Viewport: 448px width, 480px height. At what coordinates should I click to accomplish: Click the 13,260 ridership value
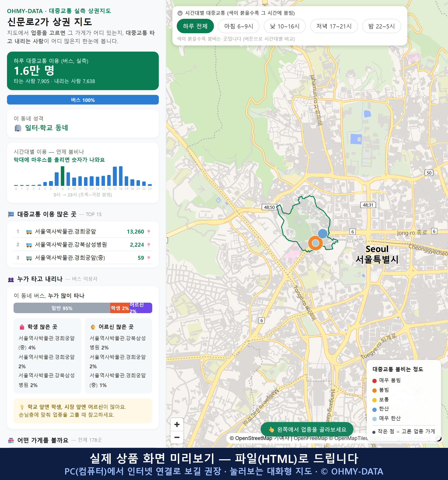click(135, 232)
